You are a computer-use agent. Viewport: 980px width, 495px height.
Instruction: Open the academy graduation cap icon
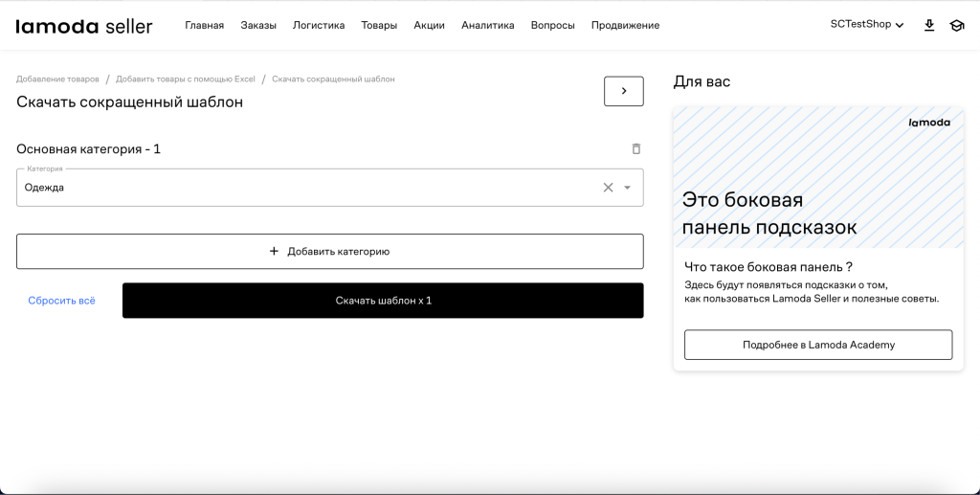tap(956, 26)
